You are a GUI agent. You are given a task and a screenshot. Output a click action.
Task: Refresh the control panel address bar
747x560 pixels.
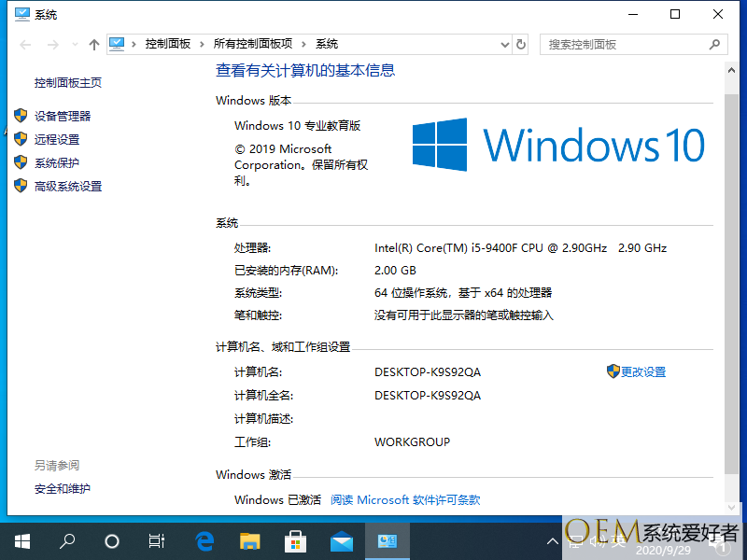521,44
